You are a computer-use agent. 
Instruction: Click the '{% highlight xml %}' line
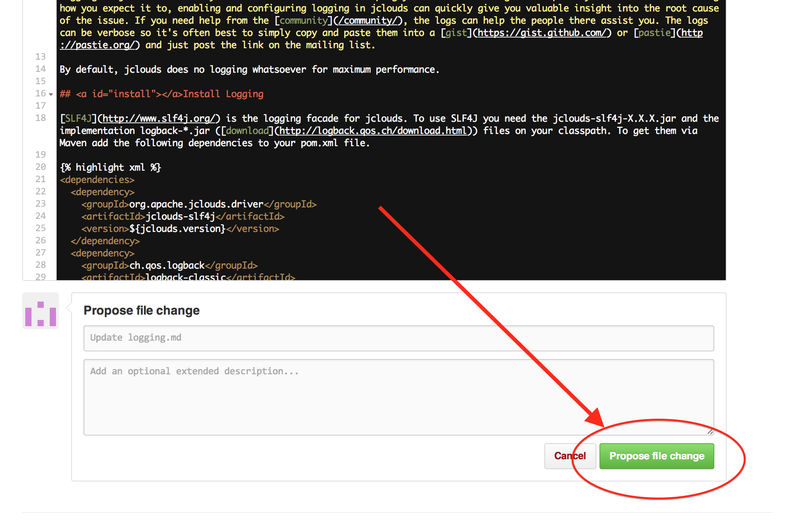[x=110, y=168]
